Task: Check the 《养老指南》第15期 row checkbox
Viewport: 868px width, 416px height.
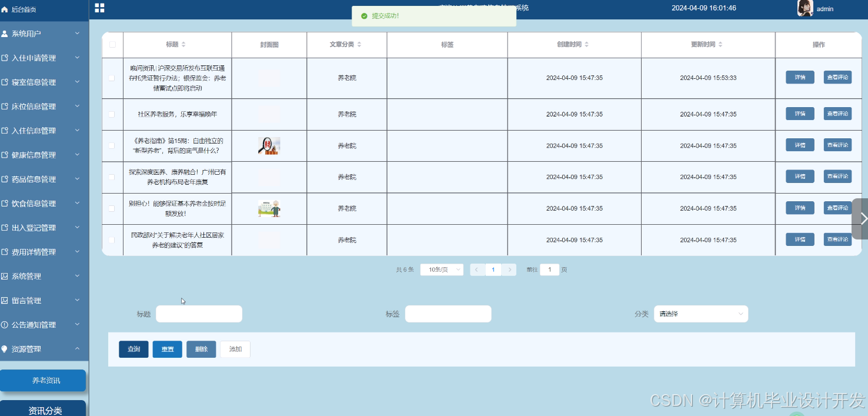Action: tap(112, 145)
